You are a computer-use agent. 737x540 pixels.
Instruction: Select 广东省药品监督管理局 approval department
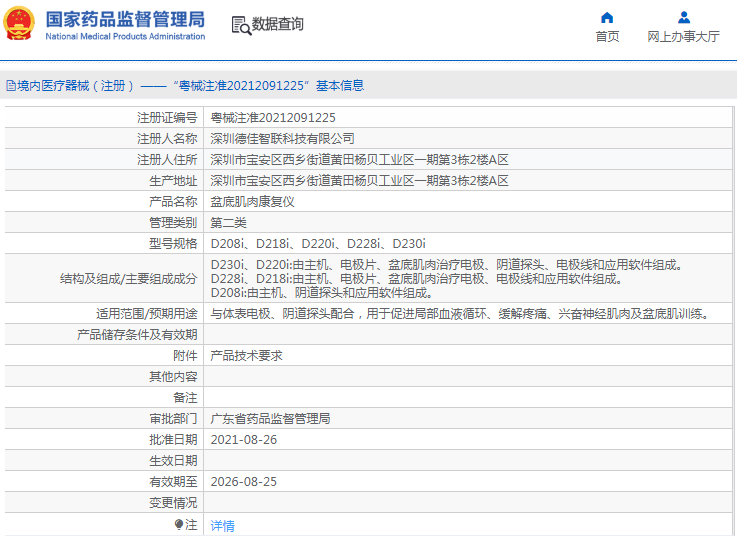tap(270, 419)
